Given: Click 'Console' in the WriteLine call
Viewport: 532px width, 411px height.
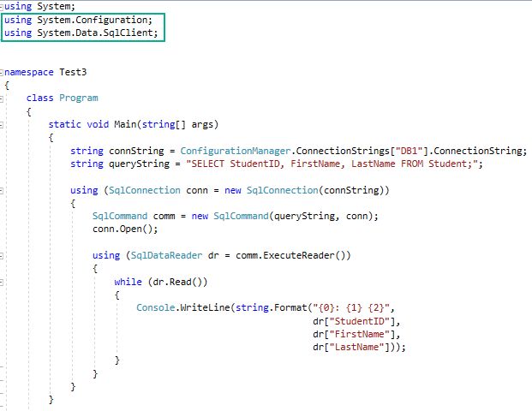Looking at the screenshot, I should click(x=156, y=307).
